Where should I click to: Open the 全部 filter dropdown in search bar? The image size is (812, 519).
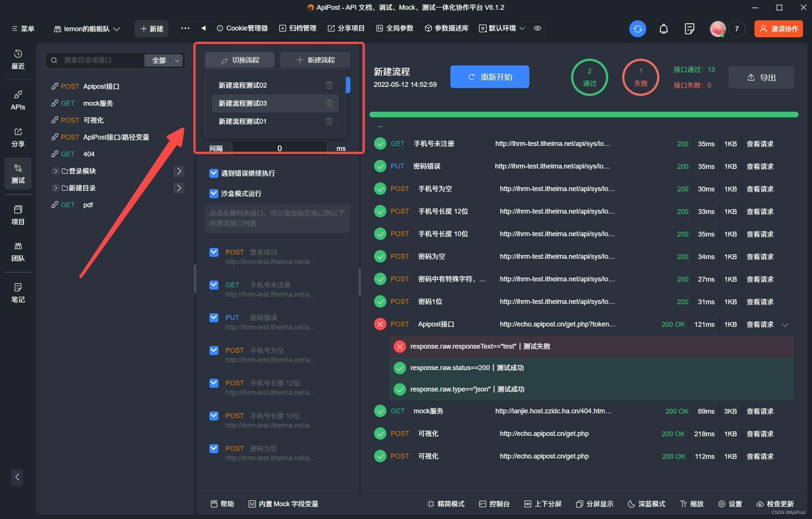(163, 60)
